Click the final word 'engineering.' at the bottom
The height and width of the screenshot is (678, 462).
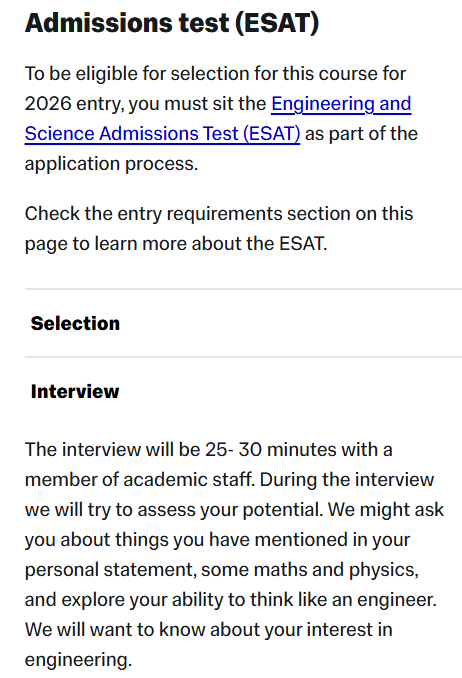click(78, 660)
